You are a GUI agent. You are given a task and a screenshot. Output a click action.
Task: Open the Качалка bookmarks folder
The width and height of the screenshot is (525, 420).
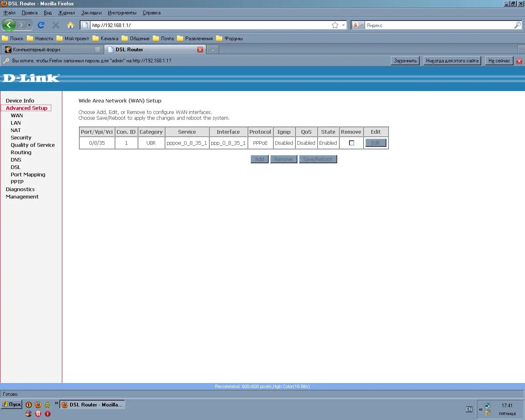point(105,39)
